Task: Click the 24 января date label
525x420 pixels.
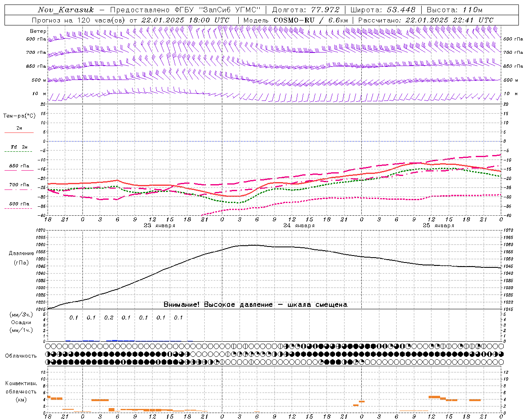Action: [x=299, y=226]
